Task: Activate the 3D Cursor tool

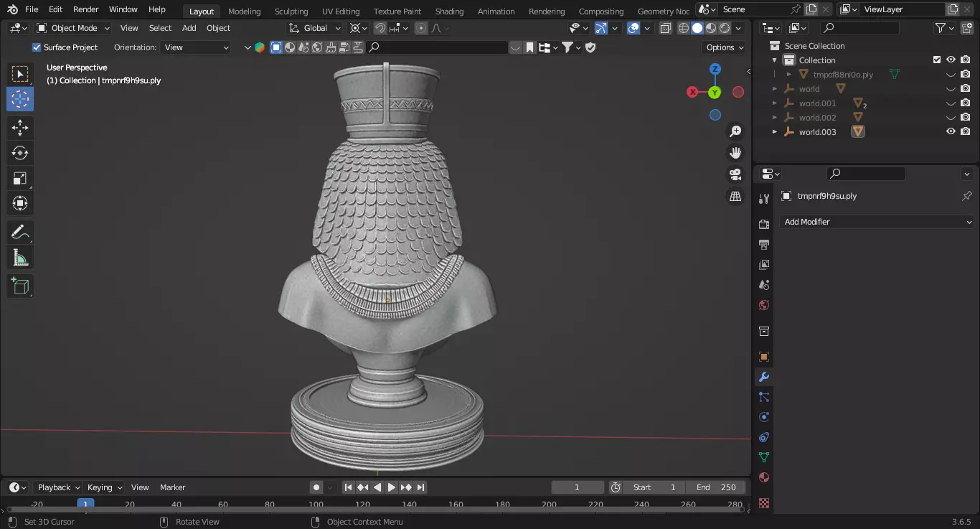Action: point(20,99)
